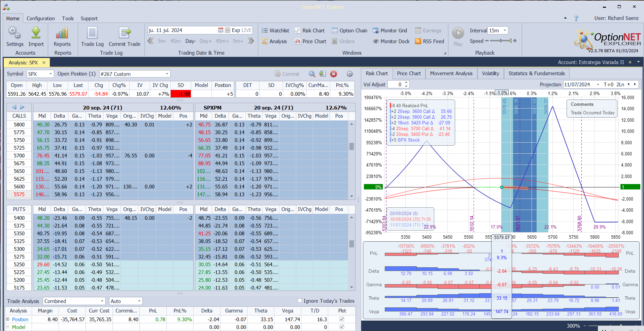Click the red delete position icon
Image resolution: width=644 pixels, height=331 pixels.
(334, 74)
